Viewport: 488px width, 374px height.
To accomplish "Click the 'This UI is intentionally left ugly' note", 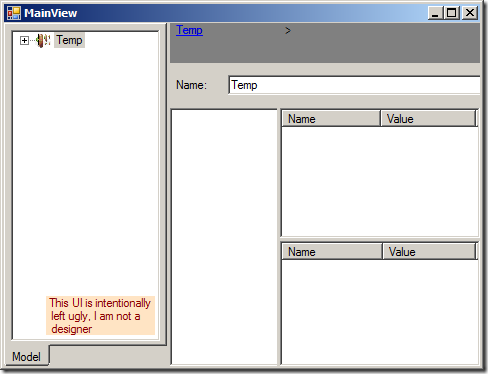I will (100, 316).
